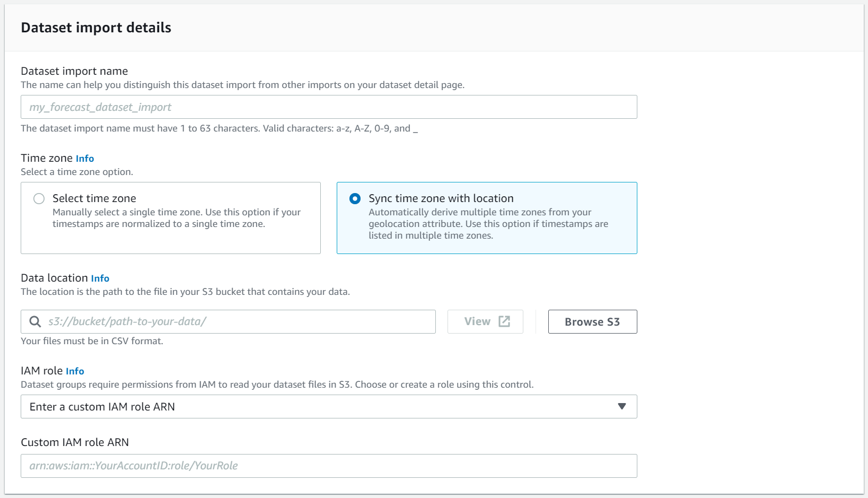Screen dimensions: 868x498
Task: Click the View button
Action: tap(485, 321)
